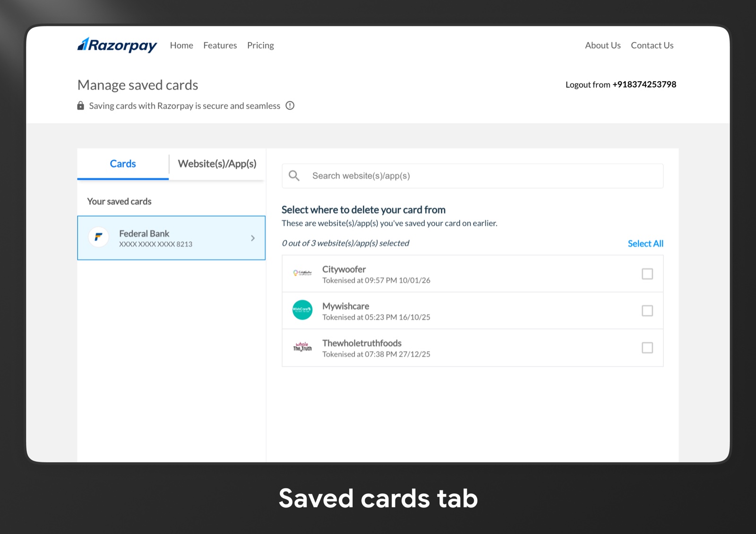Click the Citywoofer name text

[x=344, y=269]
